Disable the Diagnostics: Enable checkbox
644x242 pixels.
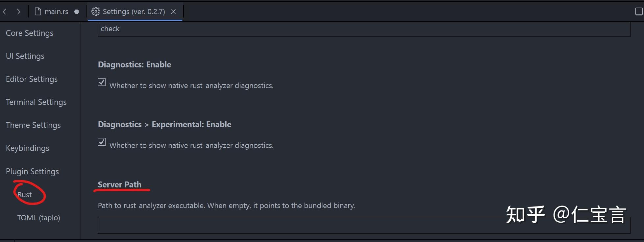click(102, 82)
